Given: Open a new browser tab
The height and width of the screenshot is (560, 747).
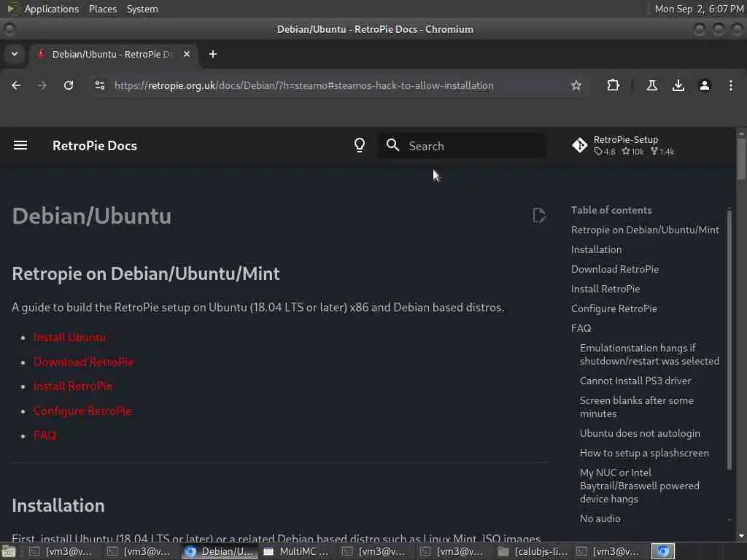Looking at the screenshot, I should pos(213,54).
